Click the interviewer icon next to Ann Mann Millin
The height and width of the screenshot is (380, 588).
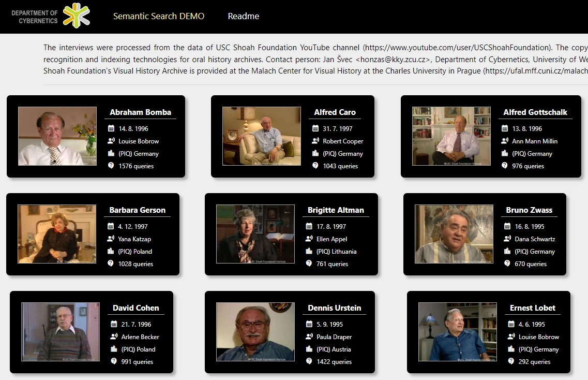point(505,141)
